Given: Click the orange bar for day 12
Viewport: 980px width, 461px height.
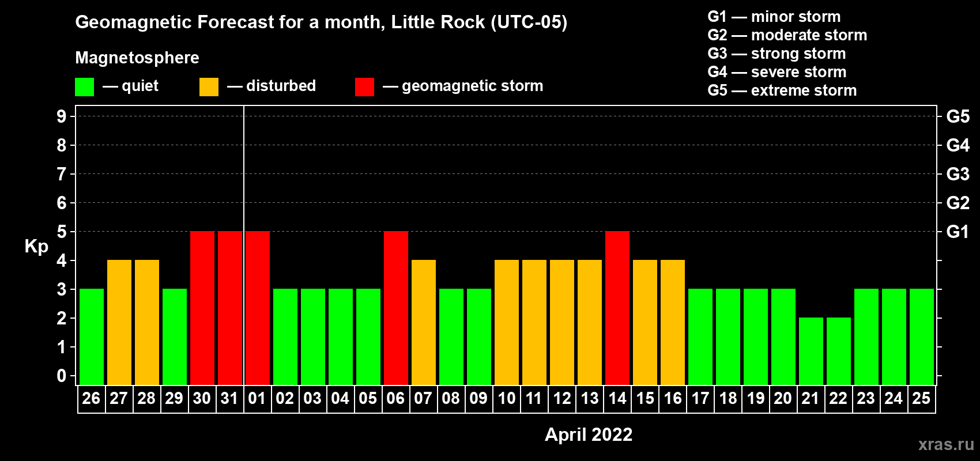Looking at the screenshot, I should (562, 322).
